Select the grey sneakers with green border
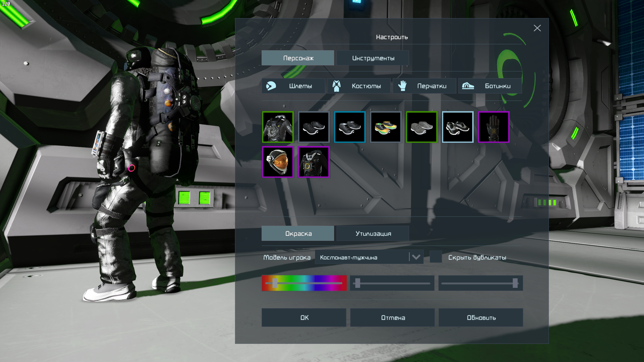644x362 pixels. click(422, 127)
